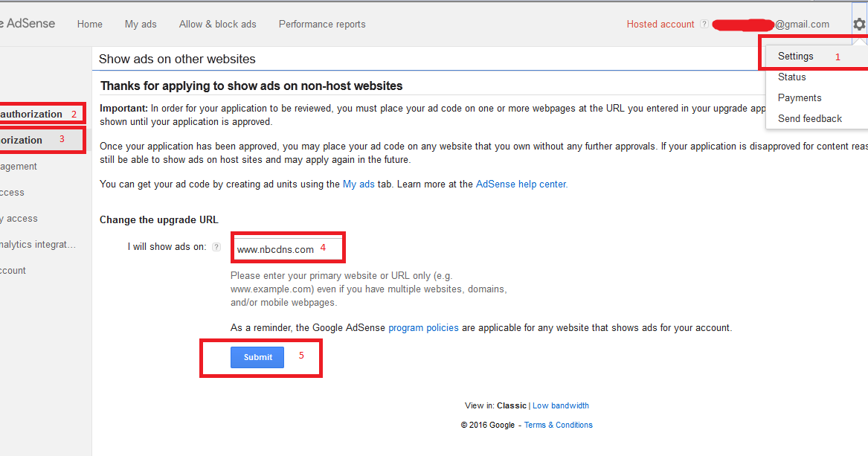Click the Hosted account help question mark

tap(704, 24)
